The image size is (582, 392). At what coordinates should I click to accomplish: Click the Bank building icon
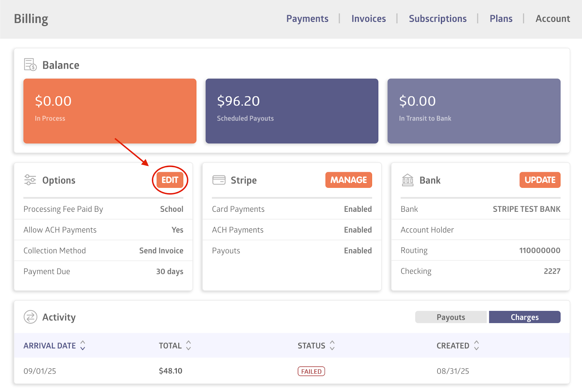tap(408, 180)
